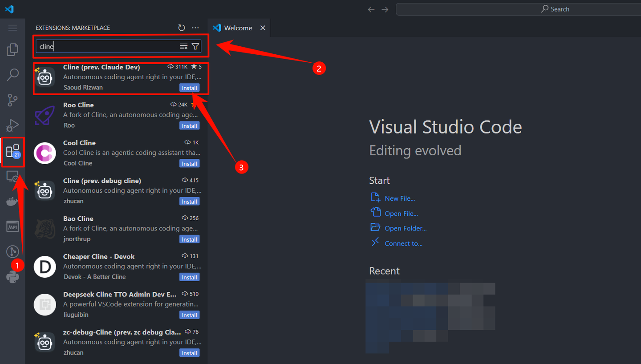Open the Explorer view in activity bar
This screenshot has width=641, height=364.
(x=12, y=50)
